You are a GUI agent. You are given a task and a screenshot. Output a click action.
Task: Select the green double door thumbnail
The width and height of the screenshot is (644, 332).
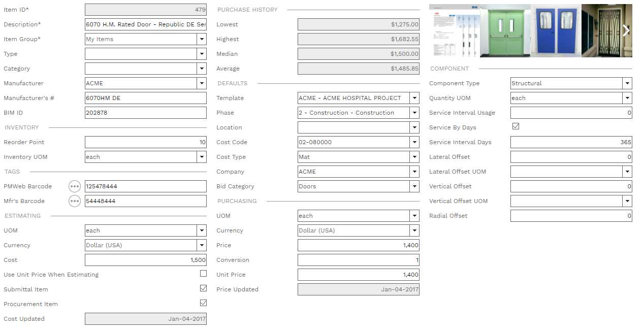tap(505, 30)
